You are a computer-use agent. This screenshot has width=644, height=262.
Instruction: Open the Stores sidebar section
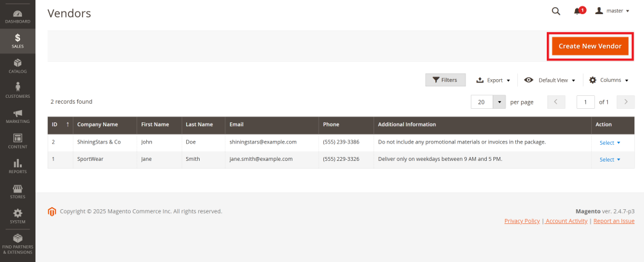click(17, 191)
